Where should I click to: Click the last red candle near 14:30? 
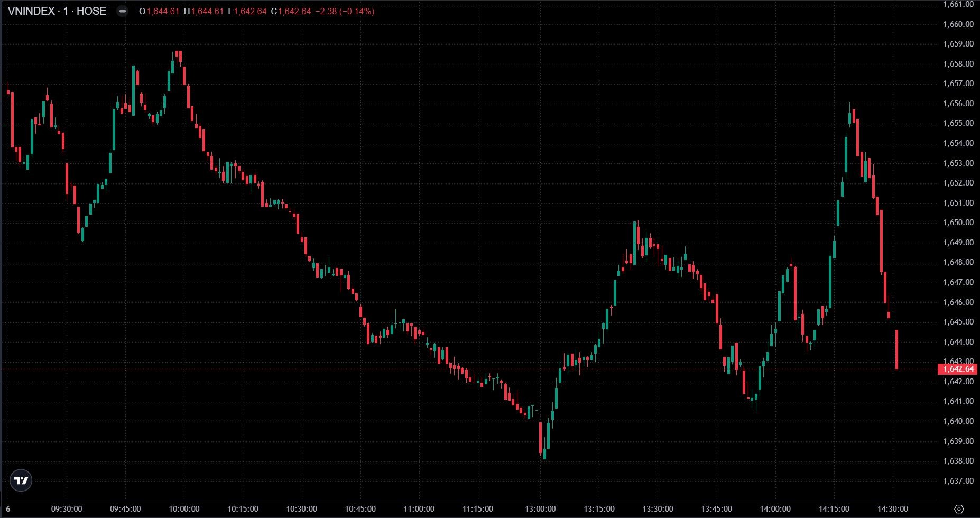[x=897, y=349]
